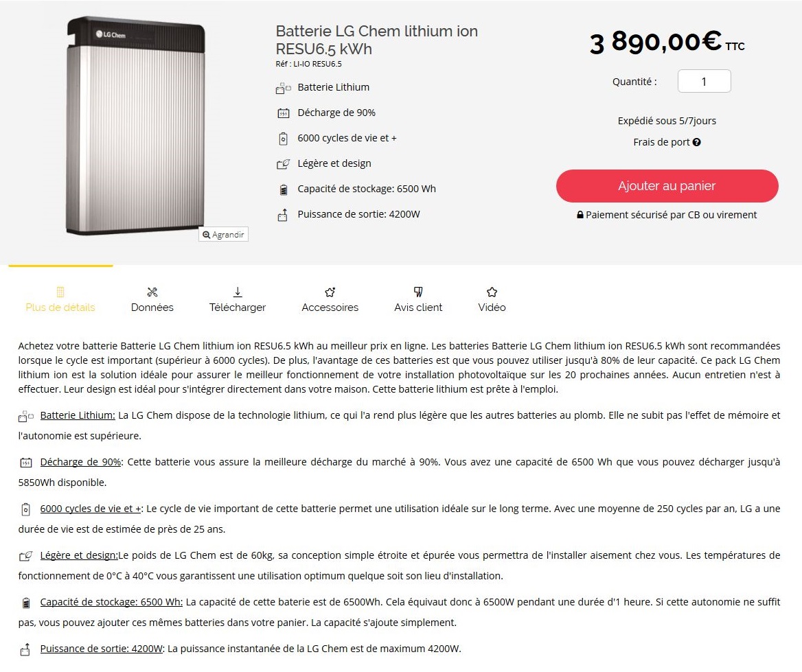This screenshot has height=672, width=802.
Task: Click the Décharge de 90% battery icon
Action: (x=283, y=113)
